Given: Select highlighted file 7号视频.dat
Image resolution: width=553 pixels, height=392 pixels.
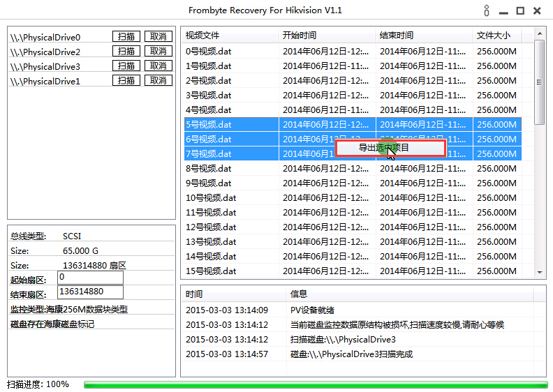Looking at the screenshot, I should click(x=209, y=154).
